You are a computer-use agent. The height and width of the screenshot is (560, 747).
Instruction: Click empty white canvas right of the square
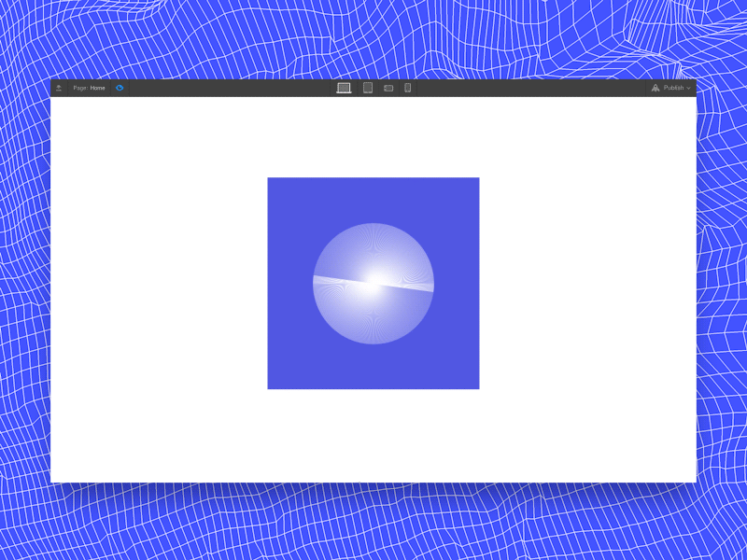click(x=588, y=284)
